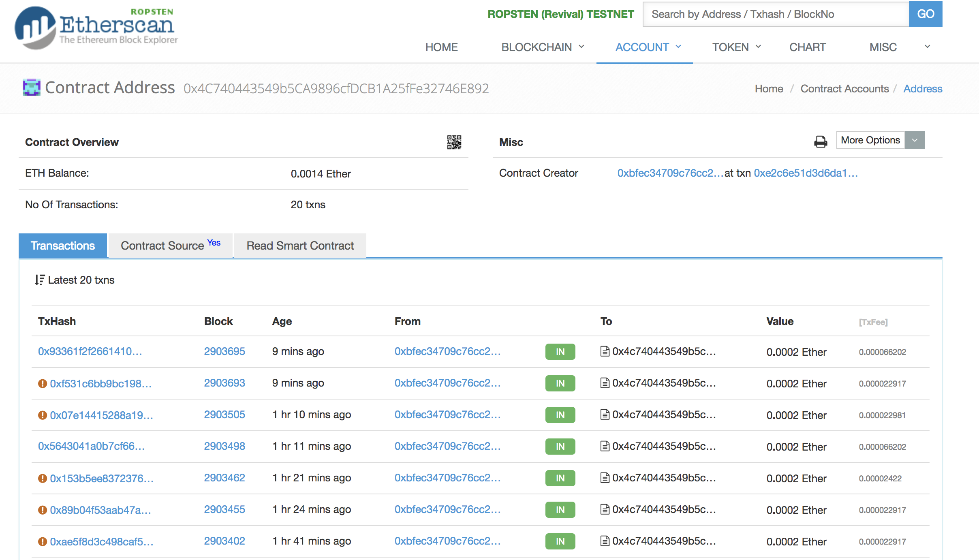Expand the More Options dropdown arrow
Image resolution: width=979 pixels, height=560 pixels.
[915, 140]
